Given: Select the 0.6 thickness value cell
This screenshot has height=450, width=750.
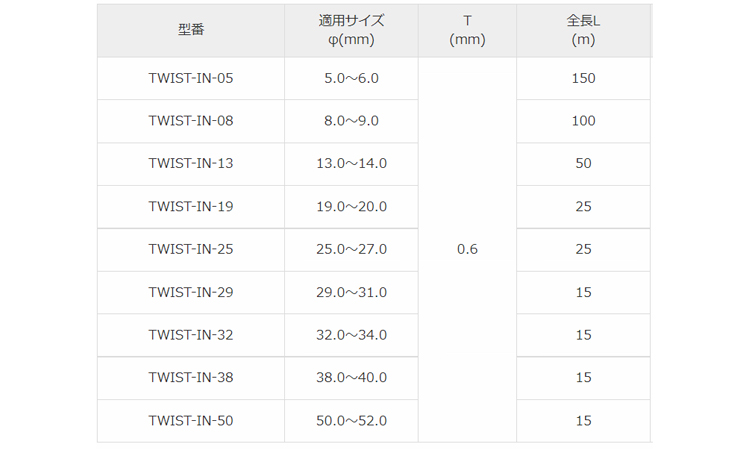Looking at the screenshot, I should [x=467, y=249].
